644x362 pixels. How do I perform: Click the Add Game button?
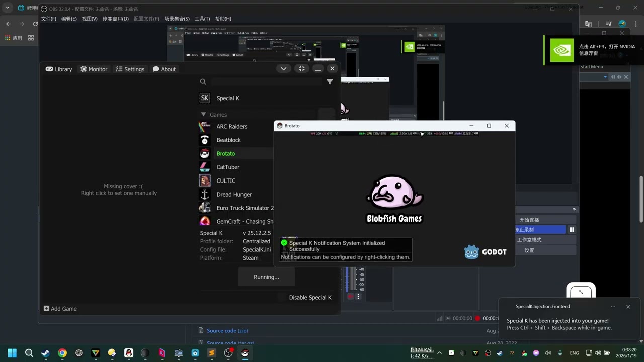tap(60, 309)
